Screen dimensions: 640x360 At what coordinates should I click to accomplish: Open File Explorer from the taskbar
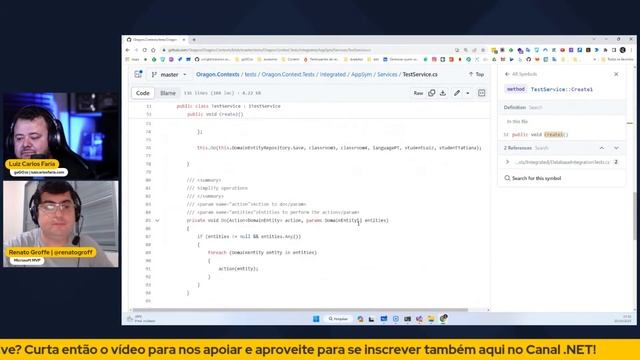point(431,319)
